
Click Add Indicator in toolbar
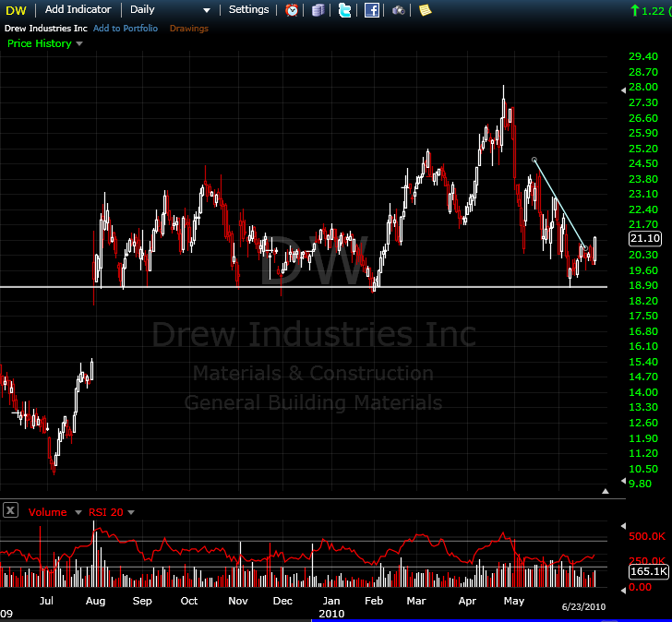(x=78, y=9)
